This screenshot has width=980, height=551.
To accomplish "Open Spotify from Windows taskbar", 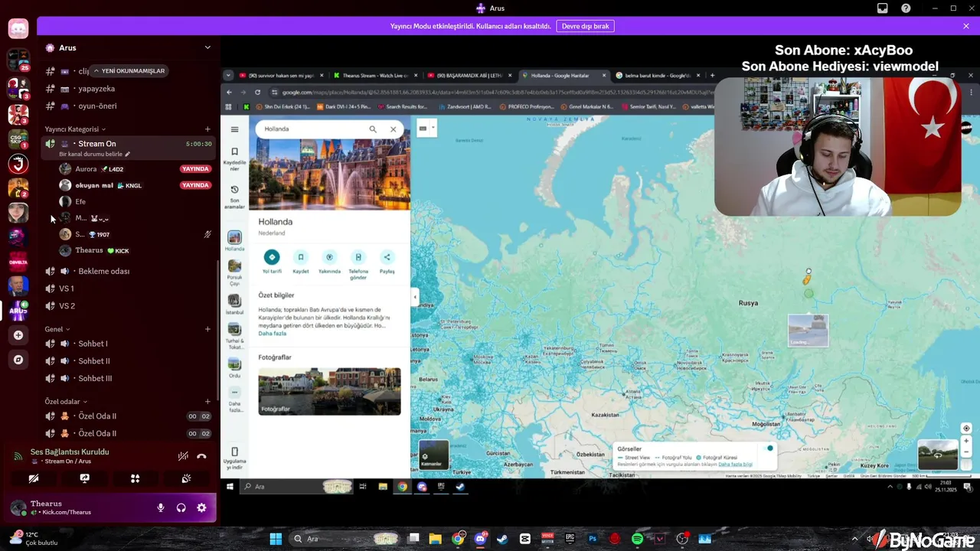I will click(x=637, y=539).
